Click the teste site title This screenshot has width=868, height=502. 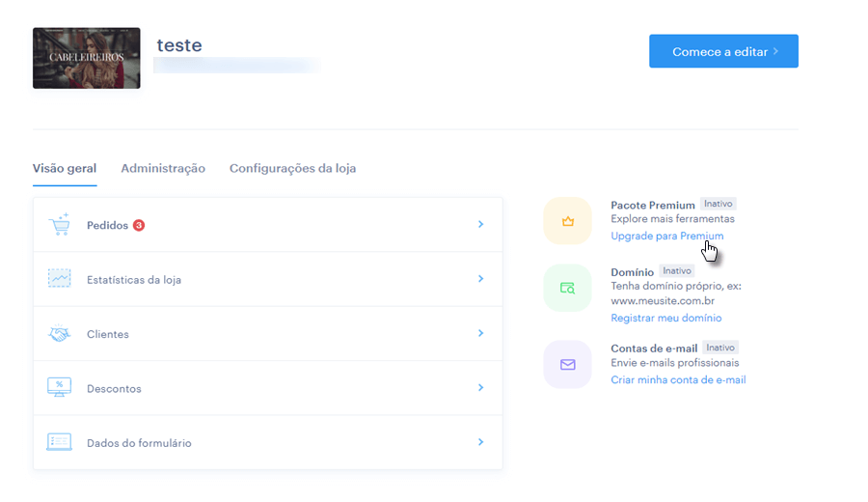[x=179, y=44]
